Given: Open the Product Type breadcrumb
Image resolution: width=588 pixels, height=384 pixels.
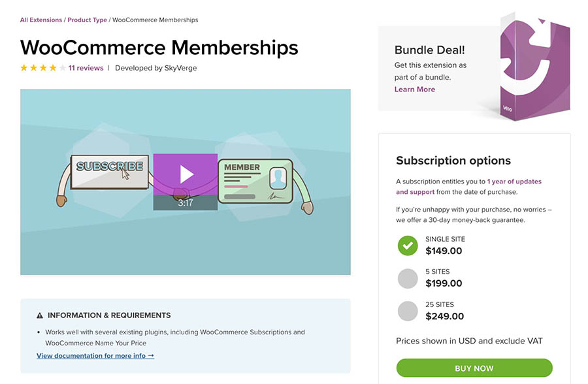Looking at the screenshot, I should point(87,20).
